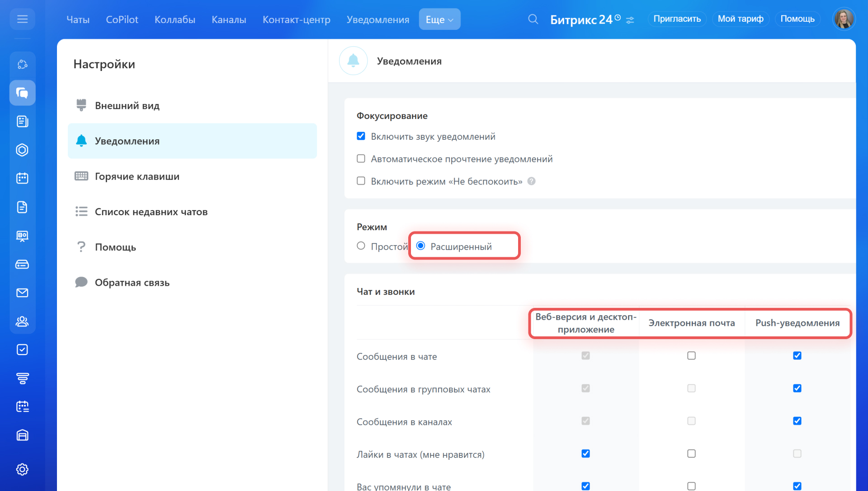Viewport: 868px width, 491px height.
Task: Open the hamburger main menu
Action: tap(22, 19)
